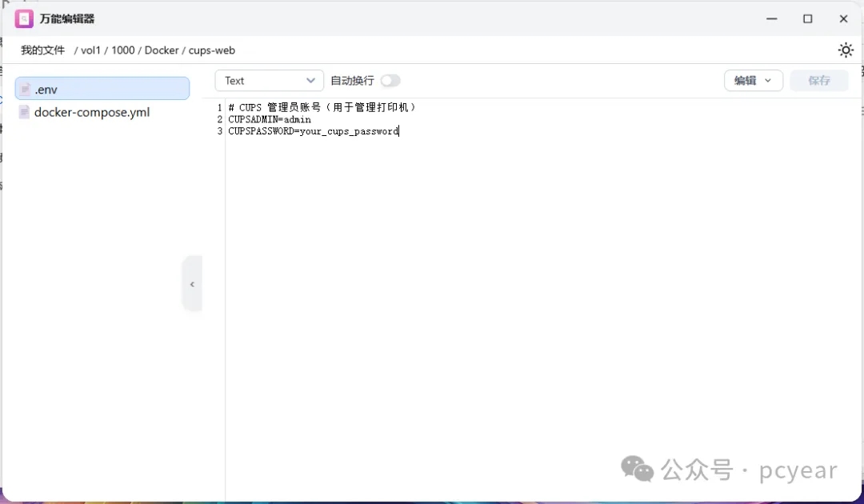Navigate to vol1 in breadcrumb path
The height and width of the screenshot is (504, 864).
(90, 50)
